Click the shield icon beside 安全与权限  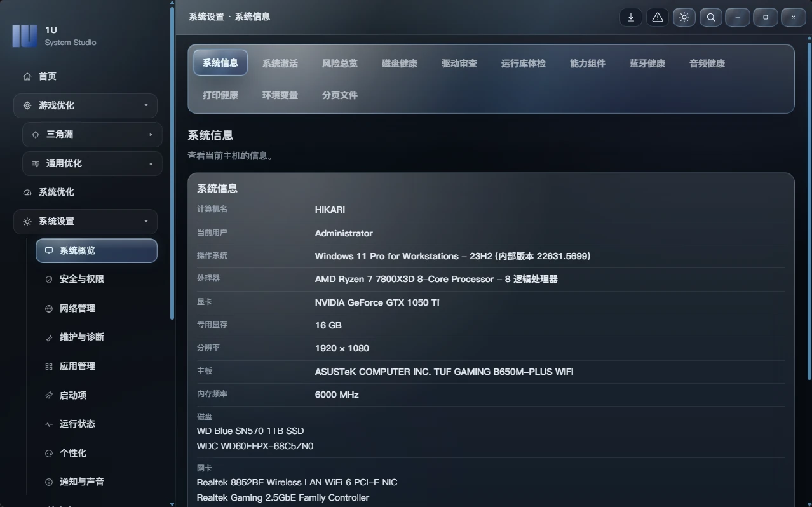coord(49,280)
